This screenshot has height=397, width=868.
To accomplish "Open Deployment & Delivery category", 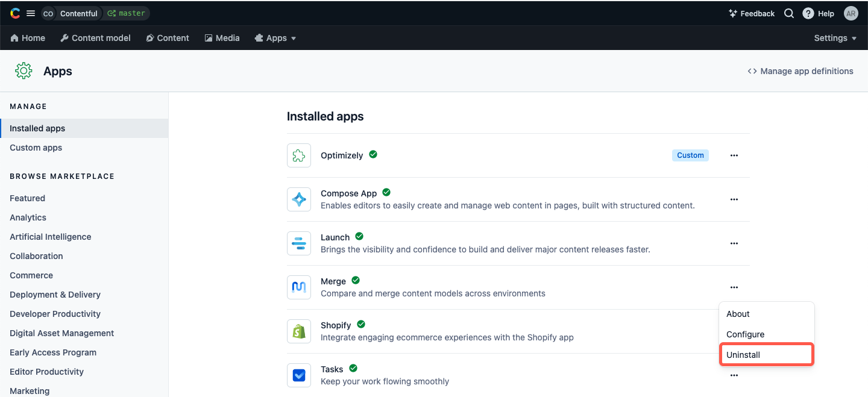I will pos(55,295).
